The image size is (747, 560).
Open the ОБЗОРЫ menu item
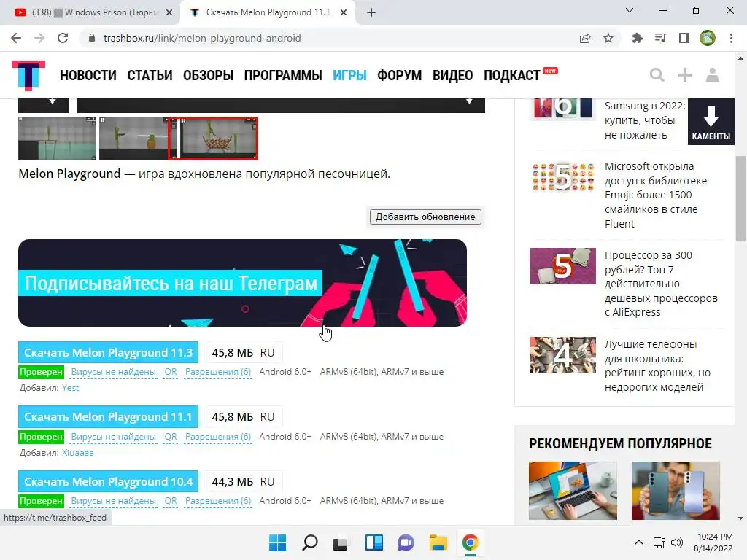(208, 75)
